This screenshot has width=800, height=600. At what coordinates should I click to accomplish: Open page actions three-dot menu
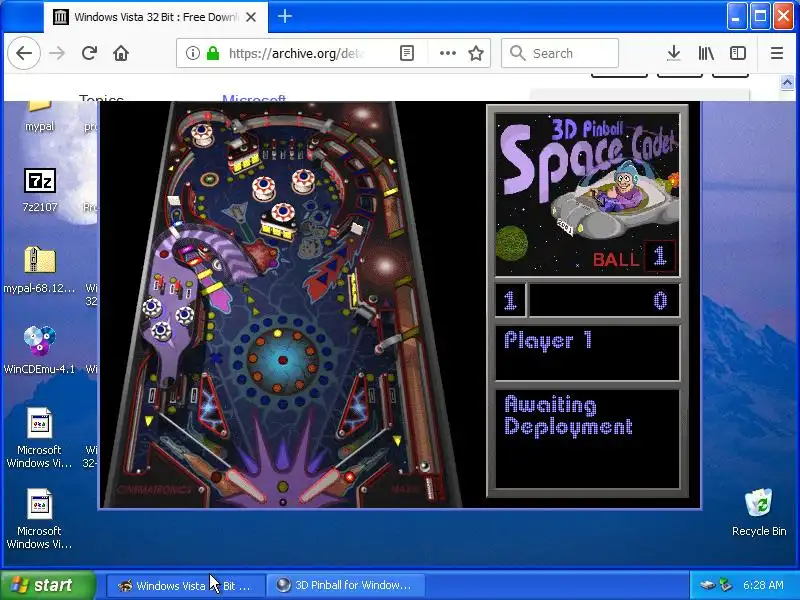pos(447,53)
